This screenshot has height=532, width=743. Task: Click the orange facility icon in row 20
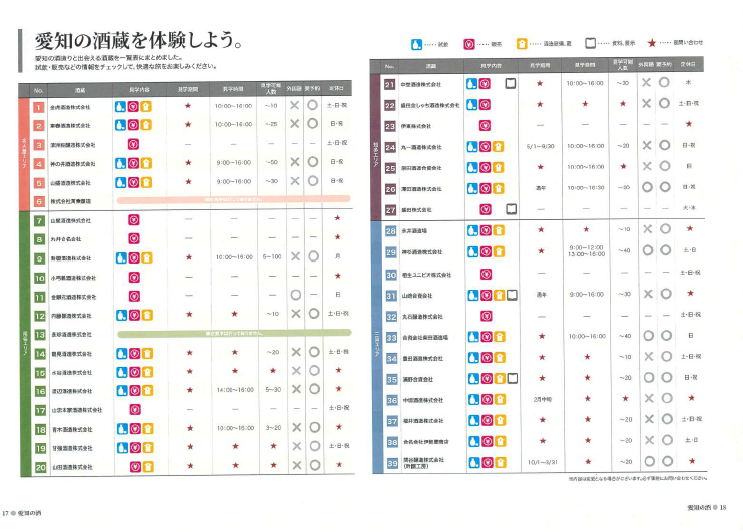pos(148,467)
